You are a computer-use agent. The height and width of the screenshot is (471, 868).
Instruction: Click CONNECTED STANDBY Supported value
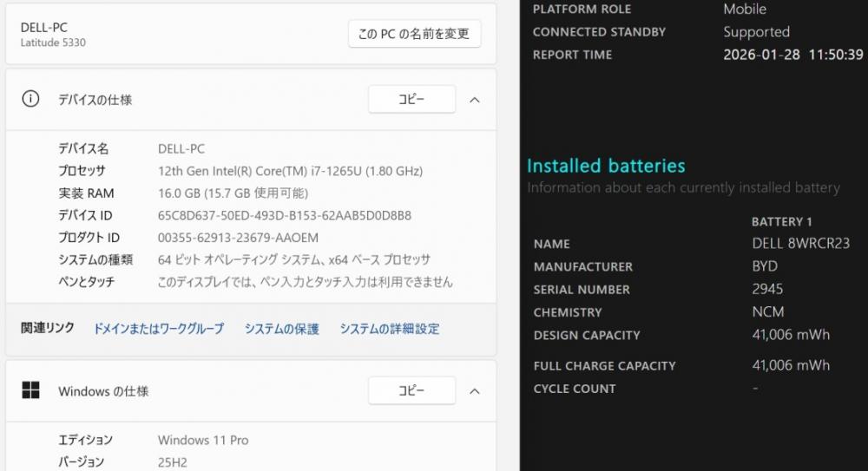pyautogui.click(x=756, y=32)
